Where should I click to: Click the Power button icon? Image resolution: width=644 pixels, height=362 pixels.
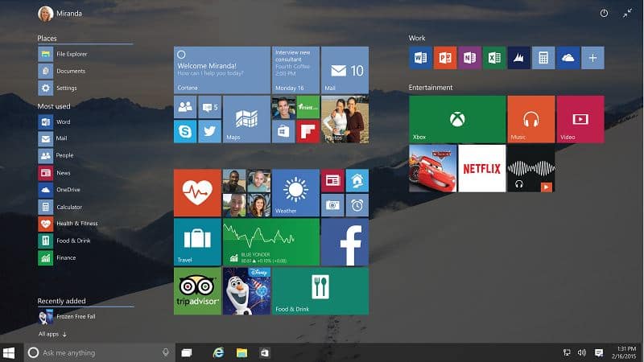click(605, 14)
